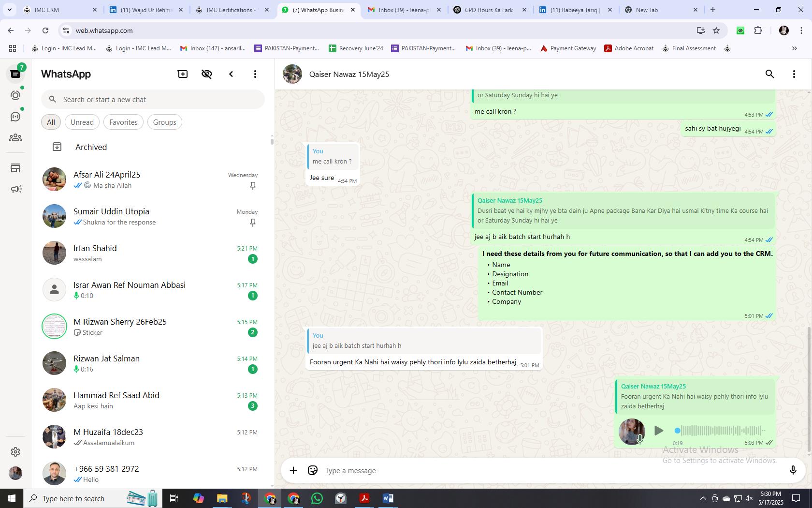Viewport: 812px width, 508px height.
Task: Open contact info for Qaiser Nawaz 15May25 header name
Action: coord(349,74)
